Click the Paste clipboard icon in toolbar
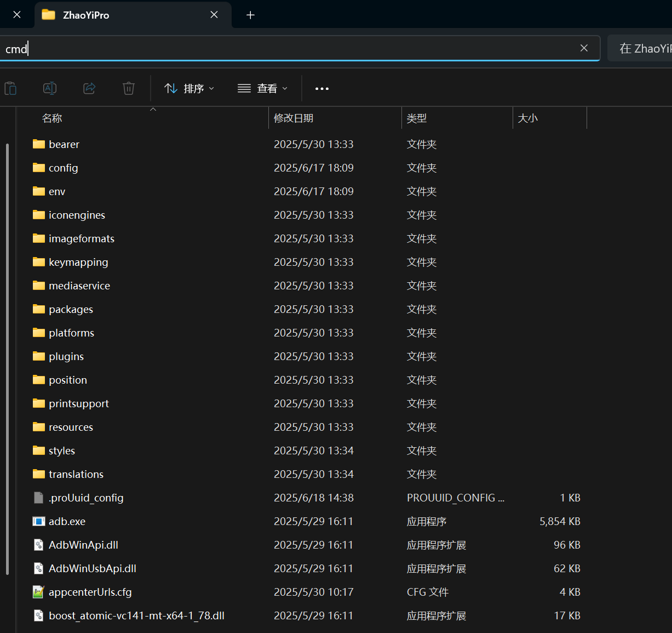Viewport: 672px width, 633px height. click(10, 88)
